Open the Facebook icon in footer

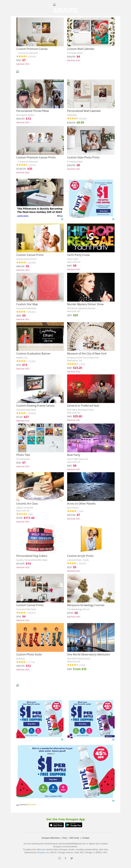click(x=65, y=858)
